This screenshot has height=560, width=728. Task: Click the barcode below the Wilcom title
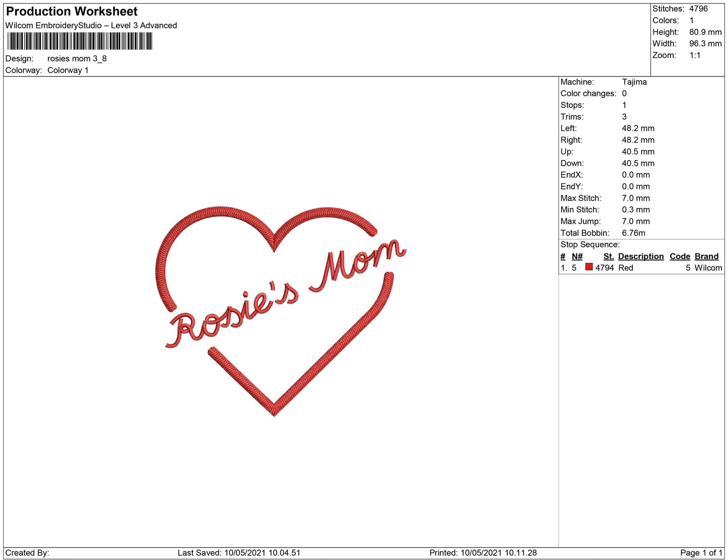80,41
